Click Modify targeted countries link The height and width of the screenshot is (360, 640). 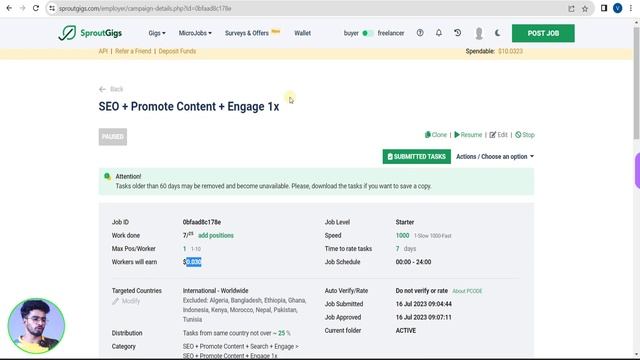click(126, 301)
